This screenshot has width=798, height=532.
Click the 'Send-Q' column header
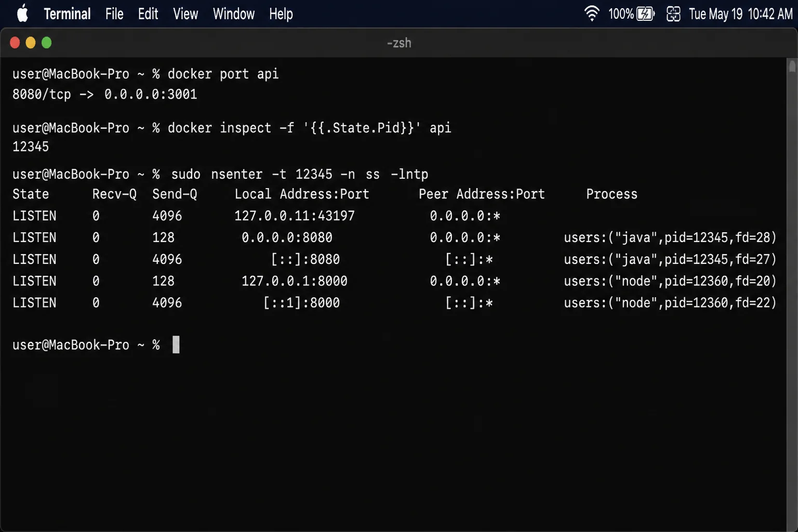pyautogui.click(x=175, y=194)
